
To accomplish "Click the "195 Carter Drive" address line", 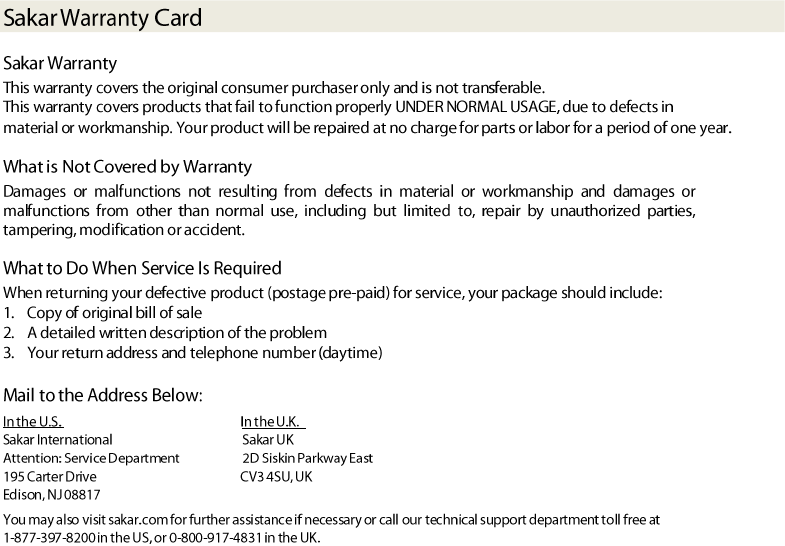I will pos(50,477).
